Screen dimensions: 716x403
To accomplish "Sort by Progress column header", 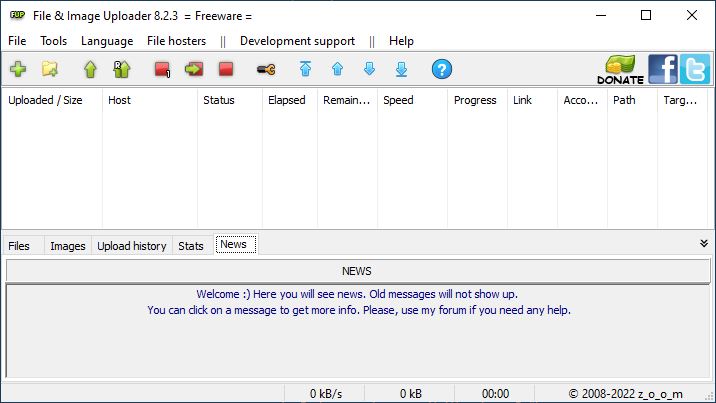I will point(477,100).
